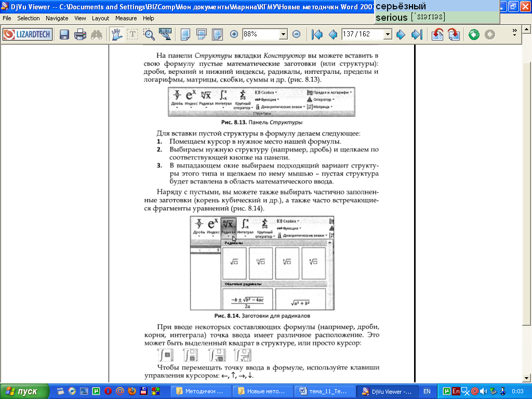Expand toolbar overflow chevron
Viewport: 532px width, 399px height.
coord(514,33)
